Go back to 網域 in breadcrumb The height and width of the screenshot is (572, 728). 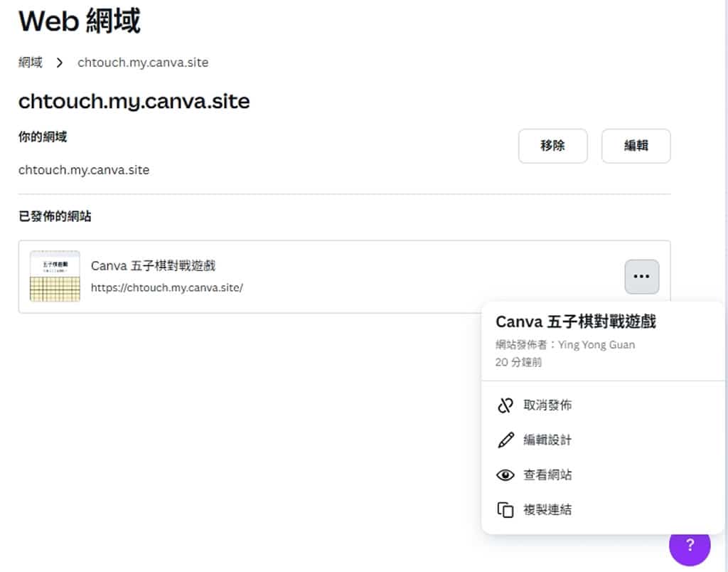click(31, 63)
